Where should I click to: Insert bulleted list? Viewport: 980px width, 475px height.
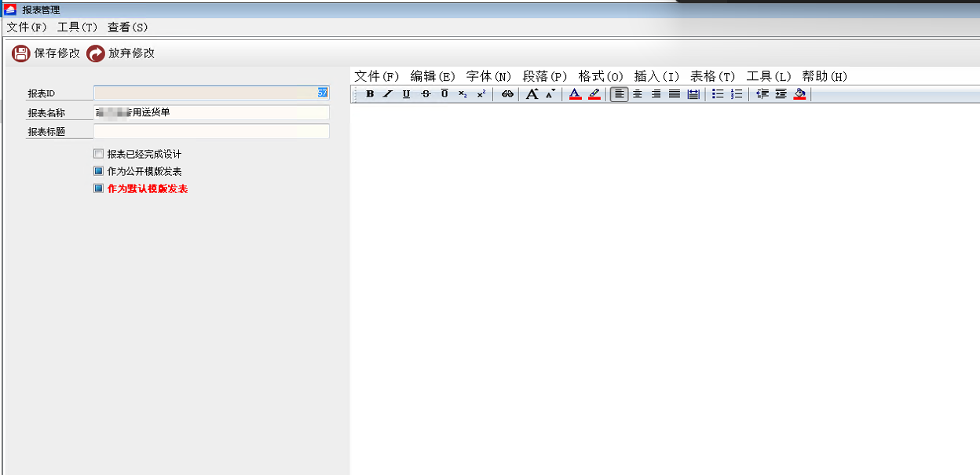click(x=718, y=94)
